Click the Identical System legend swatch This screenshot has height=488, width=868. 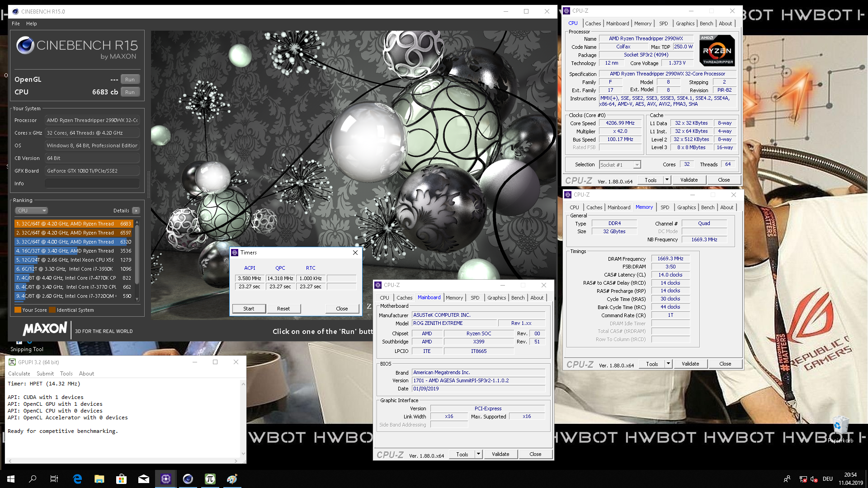[x=52, y=310]
